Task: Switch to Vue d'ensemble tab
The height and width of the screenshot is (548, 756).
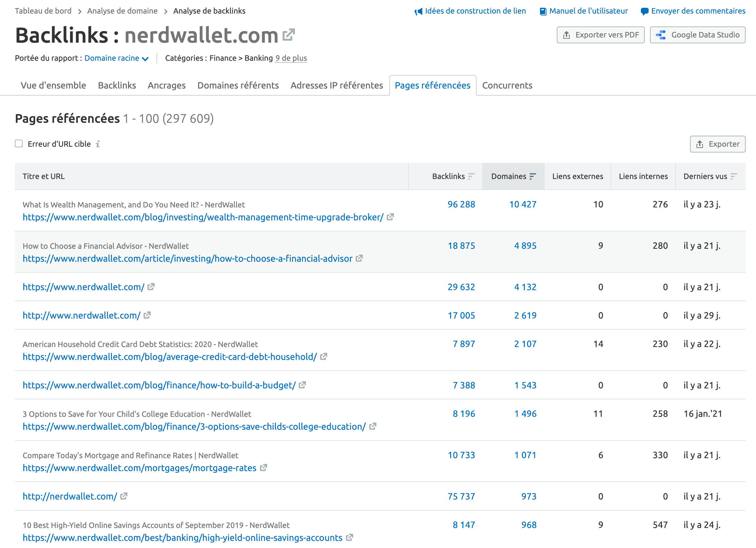Action: point(53,85)
